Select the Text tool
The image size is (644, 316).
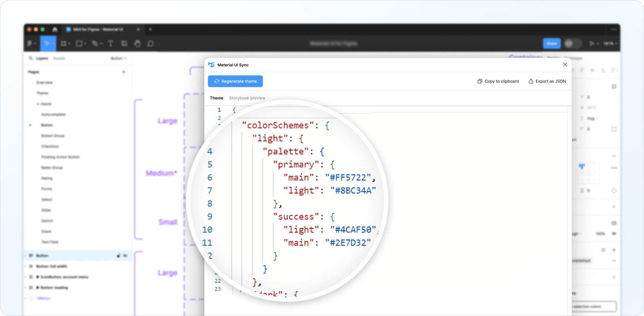click(x=110, y=43)
